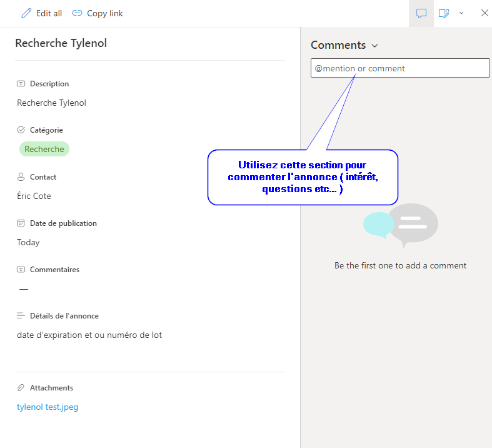Click the Contact person icon
The image size is (492, 448).
21,176
